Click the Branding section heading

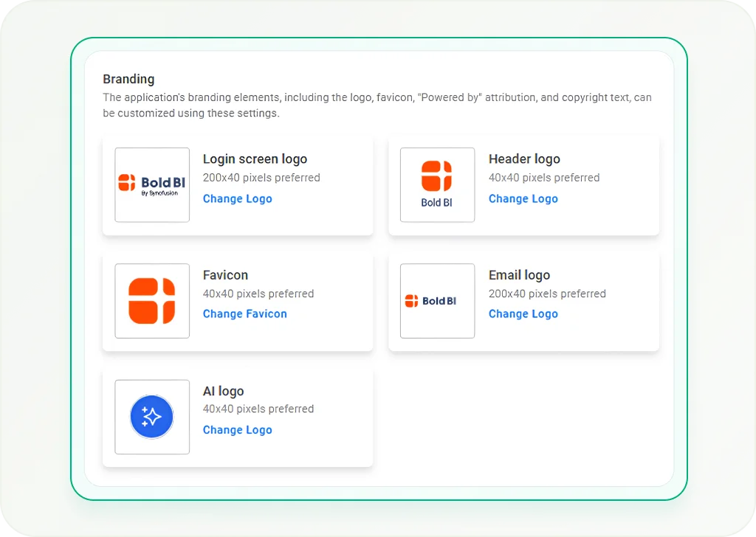tap(128, 79)
